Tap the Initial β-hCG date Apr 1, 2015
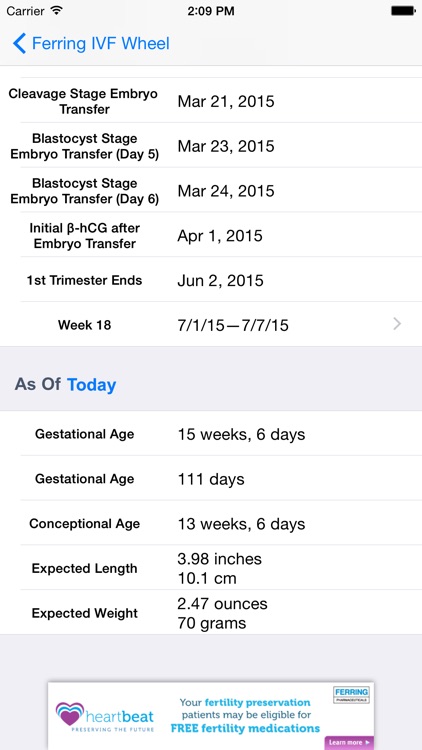The height and width of the screenshot is (750, 422). click(220, 236)
